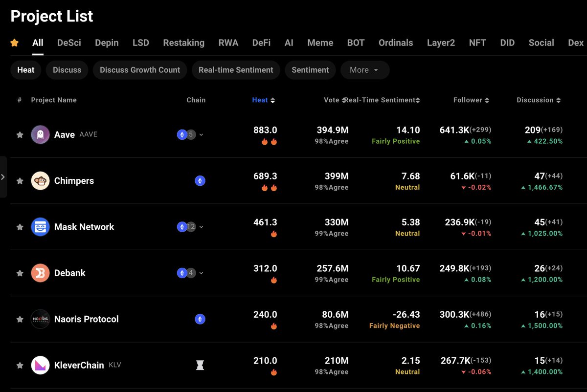
Task: Open the Restaking tab
Action: (x=183, y=43)
